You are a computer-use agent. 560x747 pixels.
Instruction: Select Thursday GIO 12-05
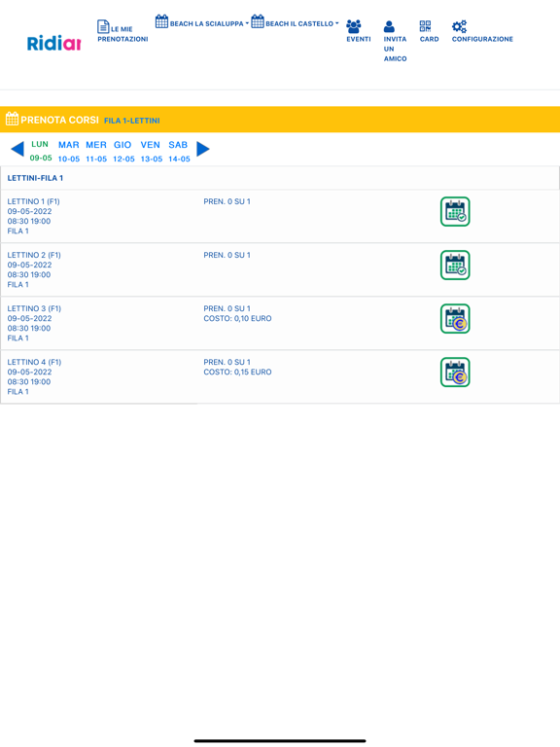click(x=123, y=152)
